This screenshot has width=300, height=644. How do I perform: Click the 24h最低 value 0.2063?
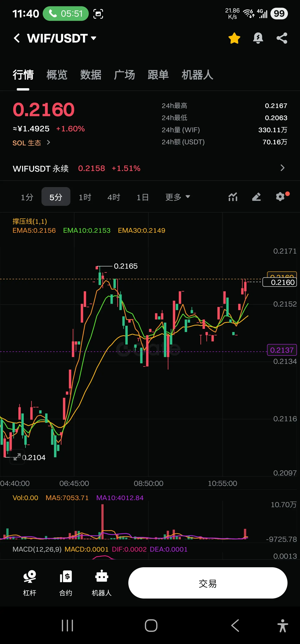(x=276, y=118)
